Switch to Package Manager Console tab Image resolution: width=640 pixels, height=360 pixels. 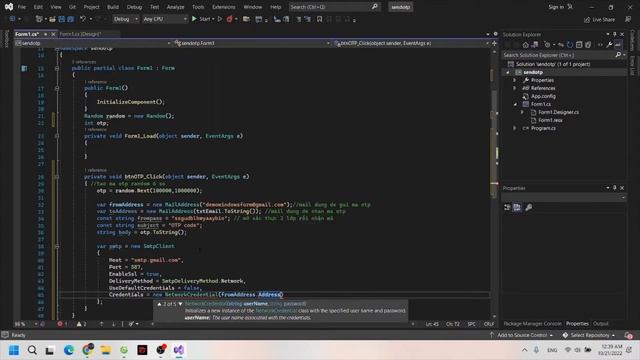tap(532, 324)
